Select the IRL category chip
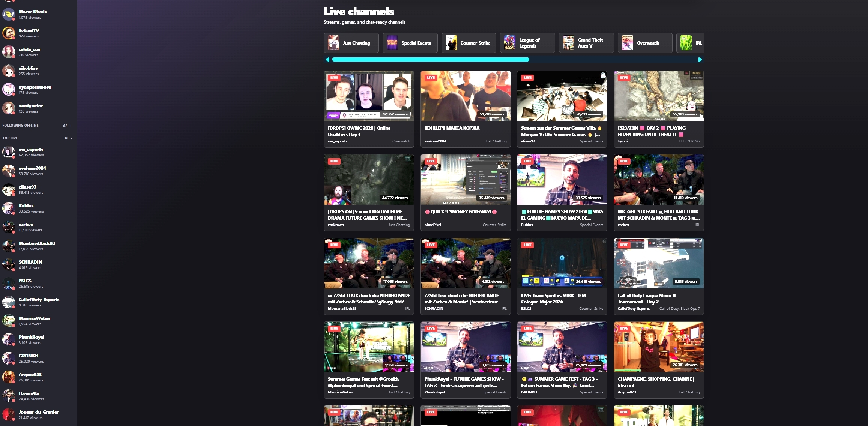 tap(691, 43)
